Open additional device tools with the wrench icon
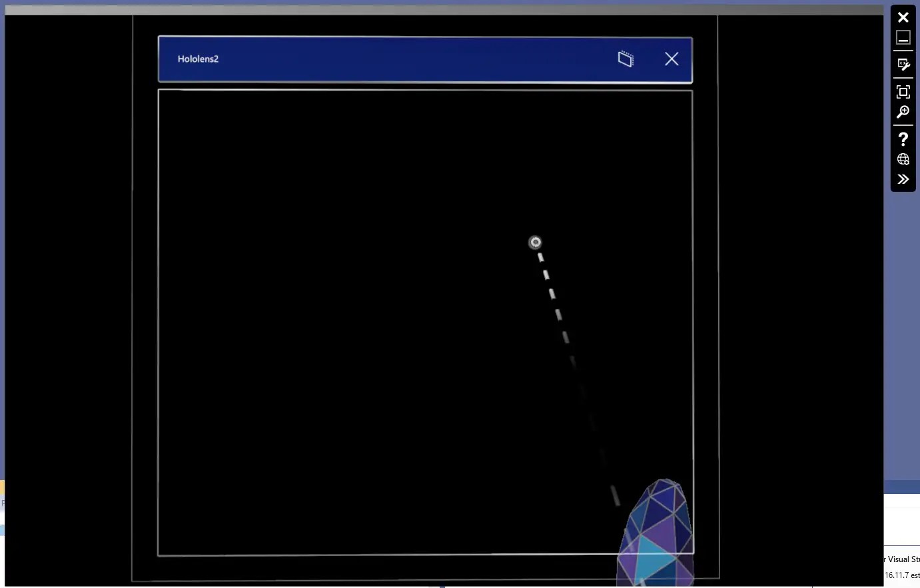 pyautogui.click(x=903, y=64)
